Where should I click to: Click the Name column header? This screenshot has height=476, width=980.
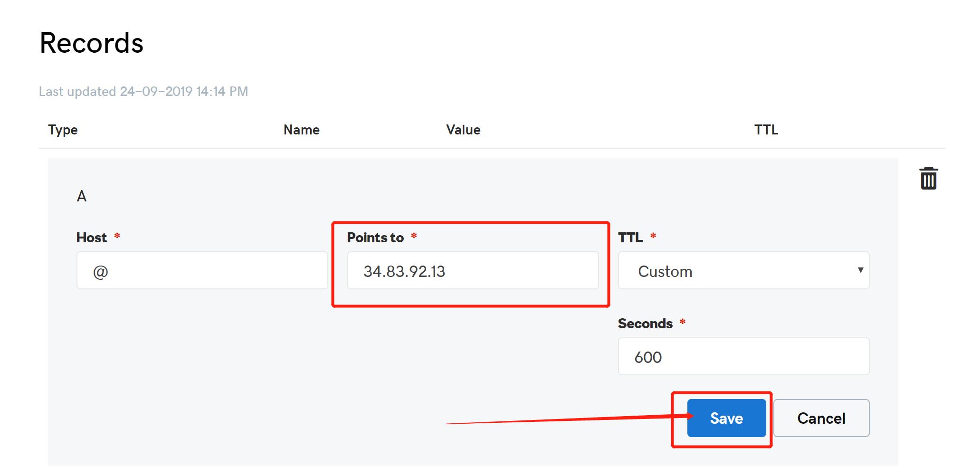302,130
